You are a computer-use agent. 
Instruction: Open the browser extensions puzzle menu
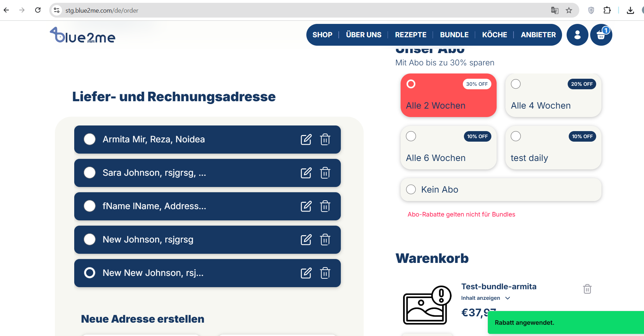607,10
